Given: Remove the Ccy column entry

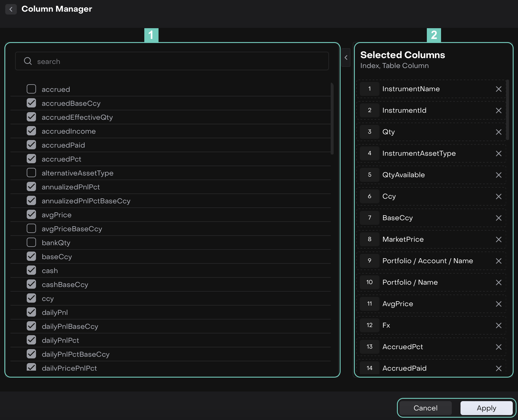Looking at the screenshot, I should coord(499,197).
